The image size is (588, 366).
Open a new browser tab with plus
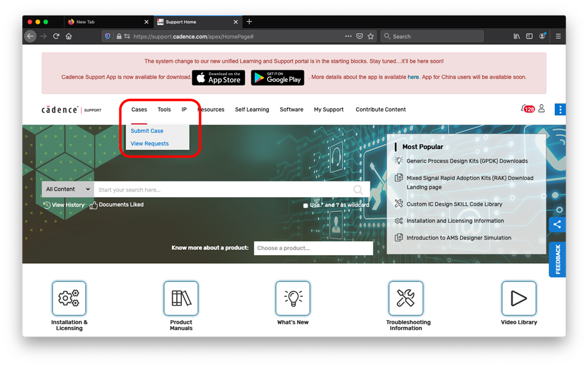pyautogui.click(x=249, y=22)
